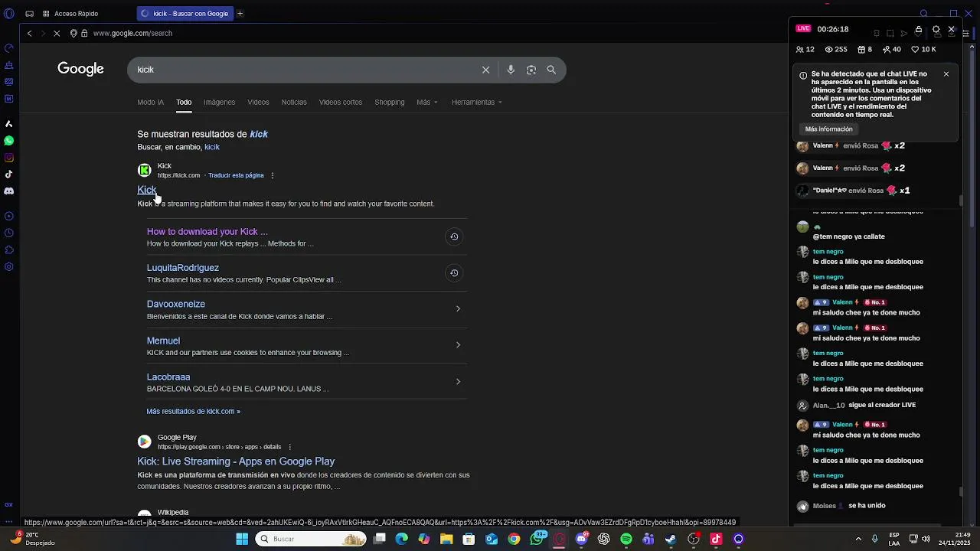The height and width of the screenshot is (551, 980).
Task: Expand the Lacobraaa sitelink arrow
Action: point(458,382)
